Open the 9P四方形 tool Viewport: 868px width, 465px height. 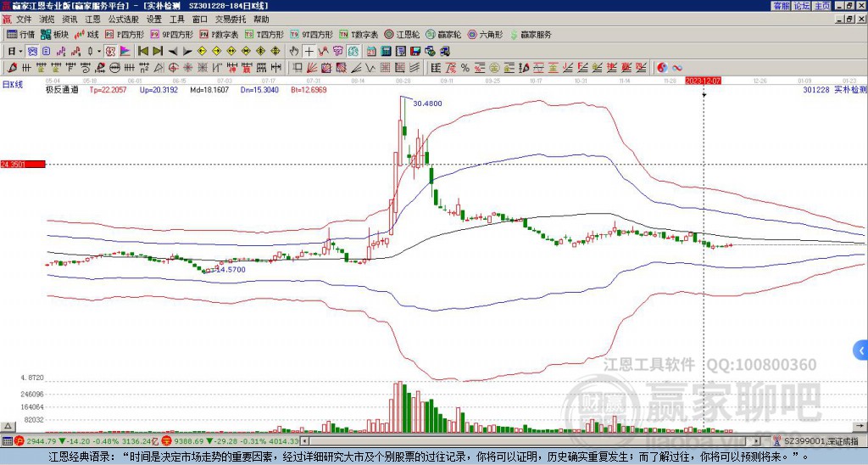pyautogui.click(x=171, y=34)
